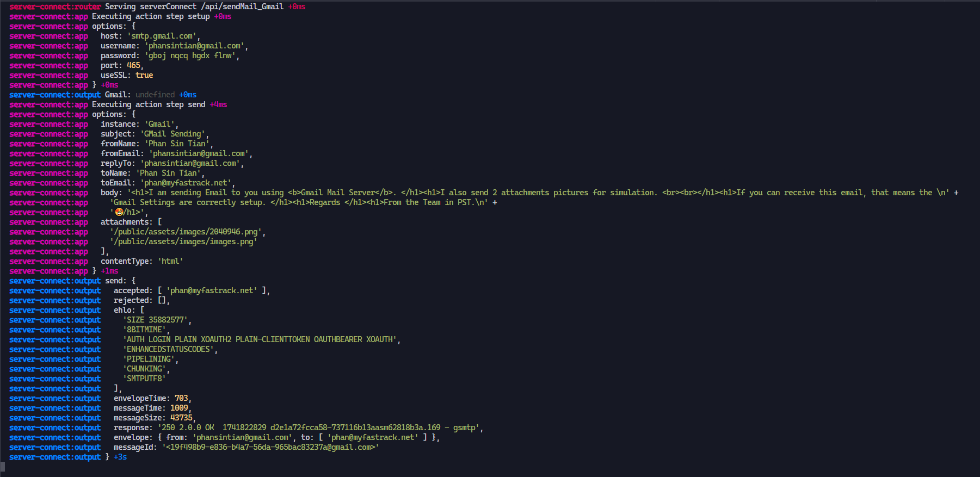Click the 'SMTPUTF8' ehlo entry
This screenshot has width=980, height=477.
point(145,379)
